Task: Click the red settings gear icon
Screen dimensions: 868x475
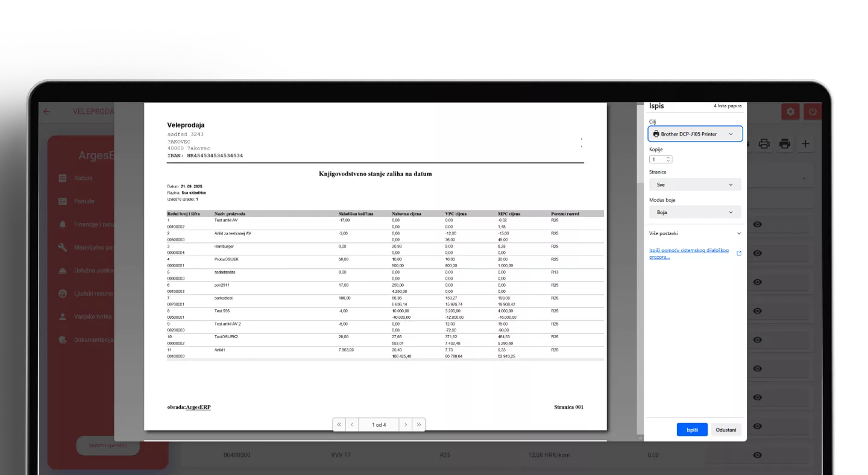Action: (790, 112)
